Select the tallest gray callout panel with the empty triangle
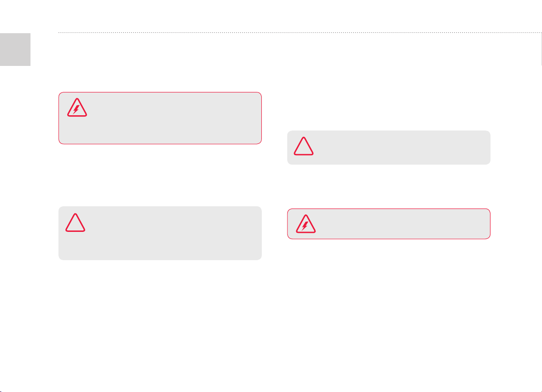This screenshot has width=542, height=392. coord(160,233)
